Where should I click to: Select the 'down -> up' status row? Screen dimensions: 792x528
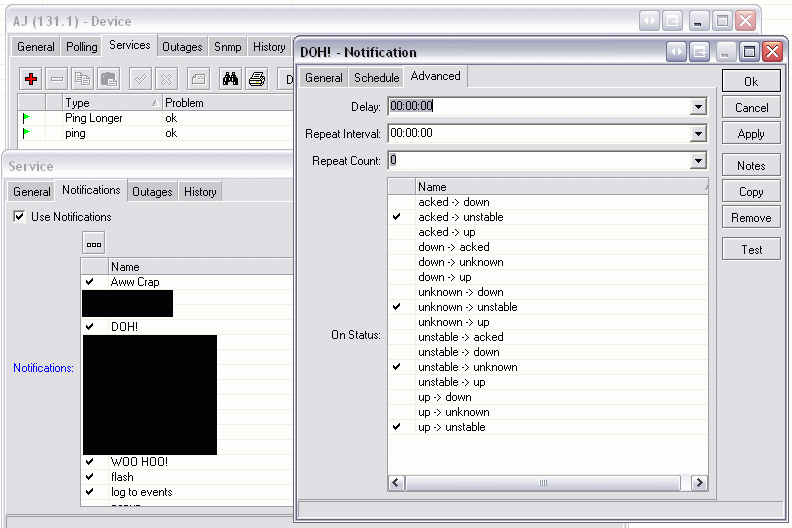click(548, 277)
